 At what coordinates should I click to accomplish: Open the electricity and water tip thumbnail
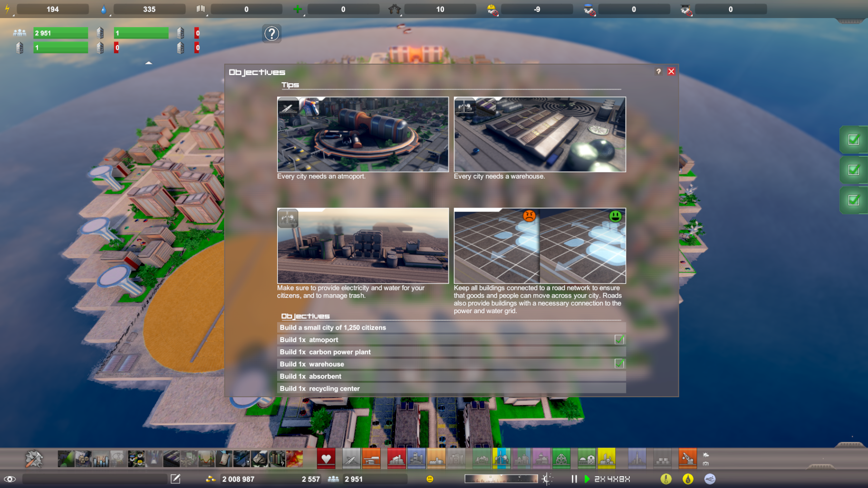363,246
